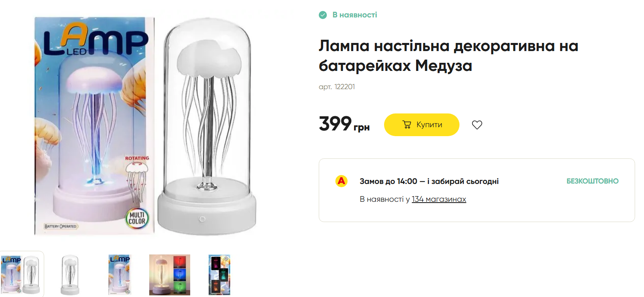
Task: Click the green availability checkmark icon
Action: tap(323, 15)
